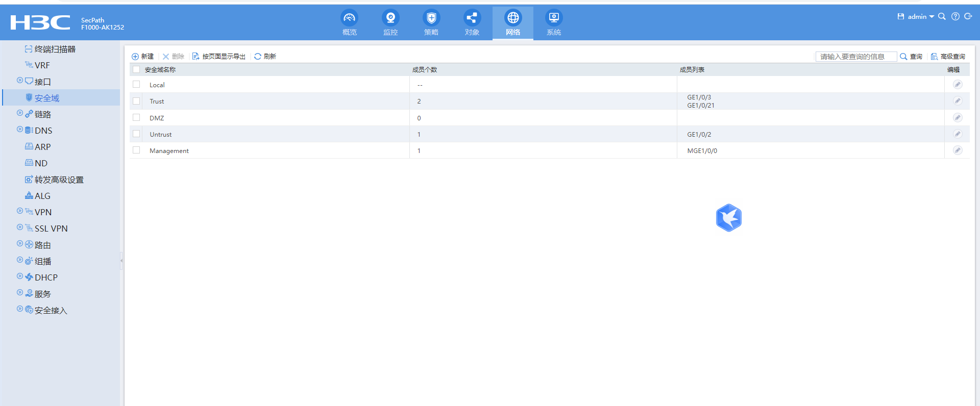This screenshot has height=406, width=980.
Task: Expand the 安全接入 tree node
Action: (20, 309)
